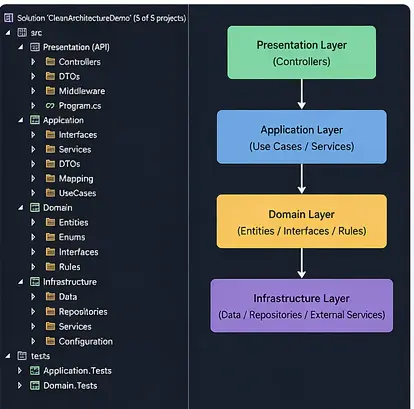Click the blue Application Layer box

tap(302, 137)
